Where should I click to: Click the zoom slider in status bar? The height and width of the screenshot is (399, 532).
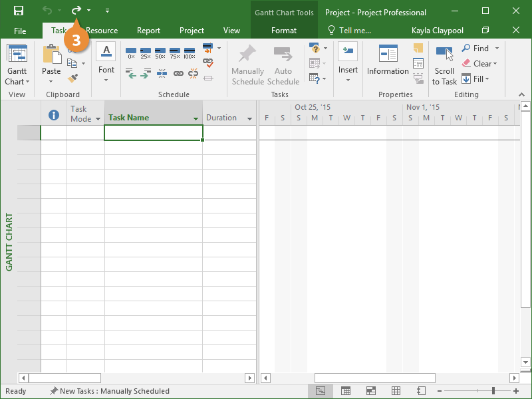click(x=493, y=391)
